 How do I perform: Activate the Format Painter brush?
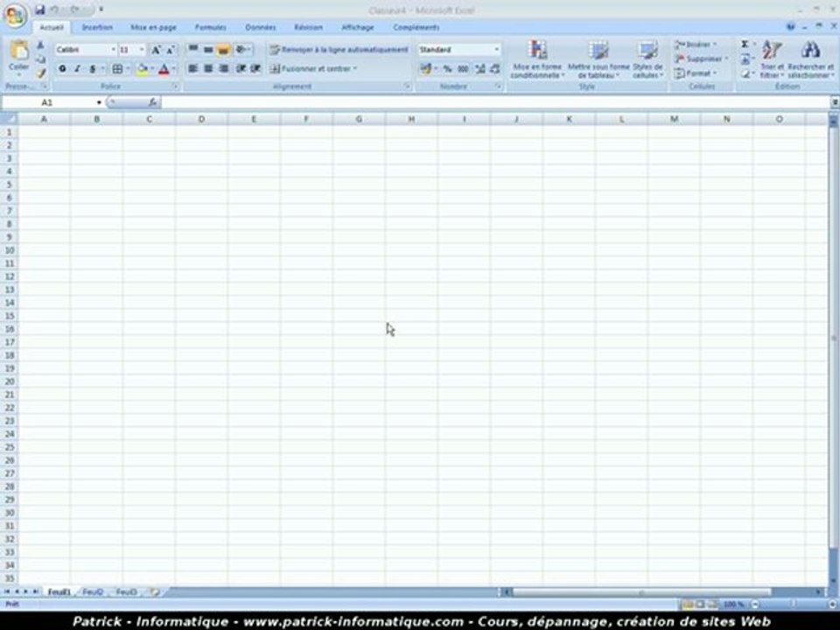41,73
